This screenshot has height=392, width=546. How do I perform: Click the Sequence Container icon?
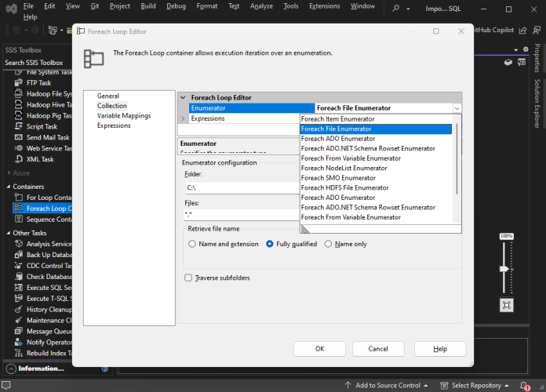point(19,220)
